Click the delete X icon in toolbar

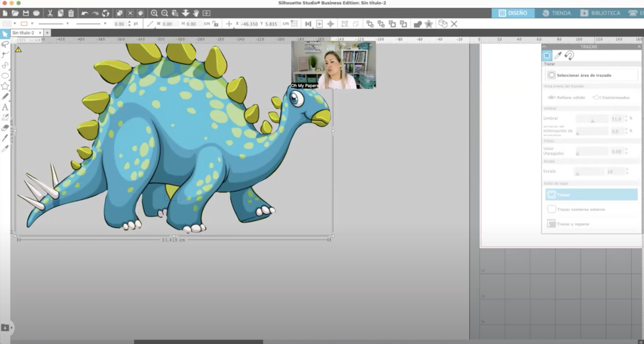(454, 24)
